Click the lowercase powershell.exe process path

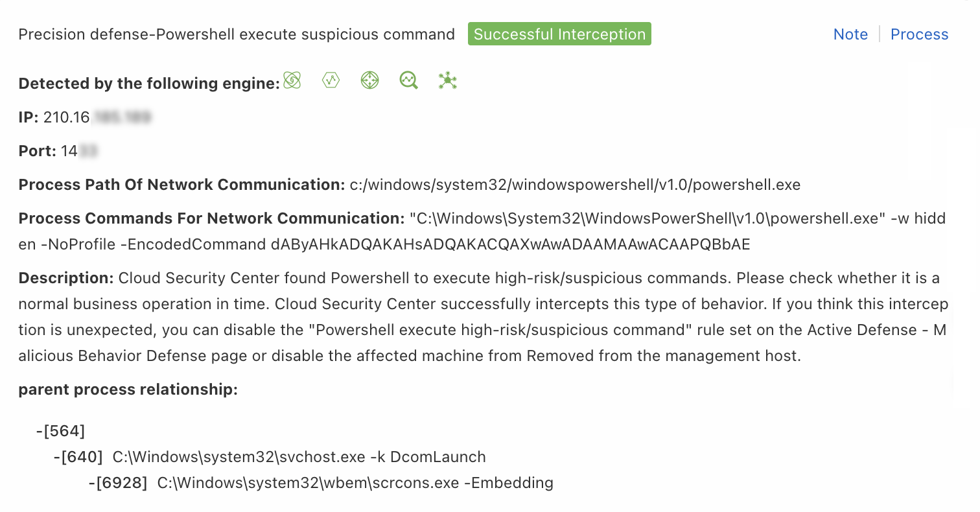(575, 185)
